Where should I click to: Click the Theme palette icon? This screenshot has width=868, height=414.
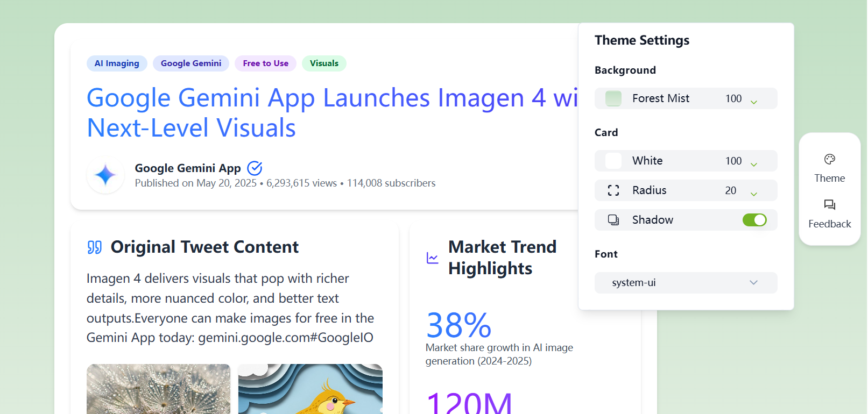click(x=829, y=159)
